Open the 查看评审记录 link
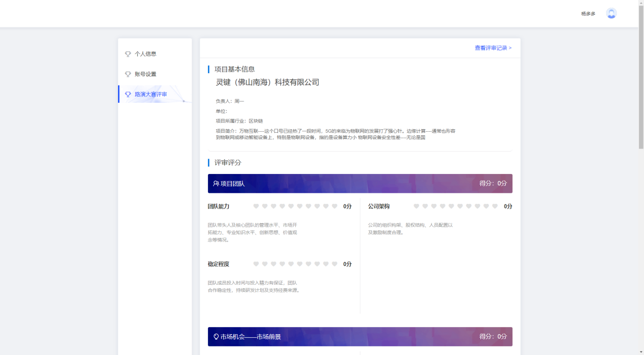644x355 pixels. [493, 48]
